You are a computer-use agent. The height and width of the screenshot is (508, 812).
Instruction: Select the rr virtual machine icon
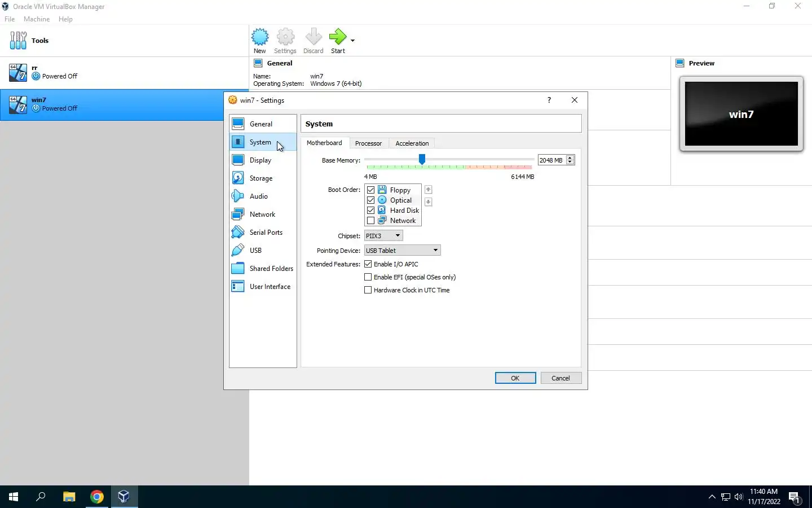click(x=18, y=72)
